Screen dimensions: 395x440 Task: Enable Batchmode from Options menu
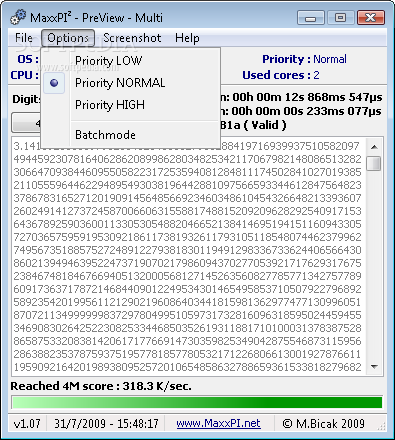tap(131, 135)
